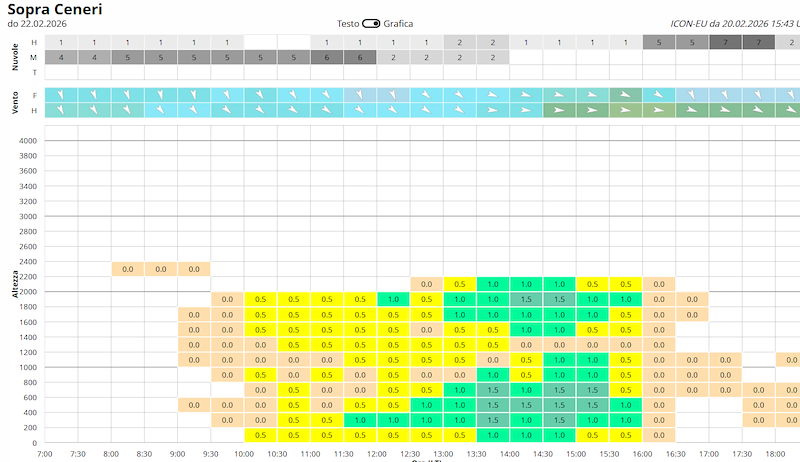Click the H wind arrow at 7:00
Viewport: 800px width, 462px height.
61,110
